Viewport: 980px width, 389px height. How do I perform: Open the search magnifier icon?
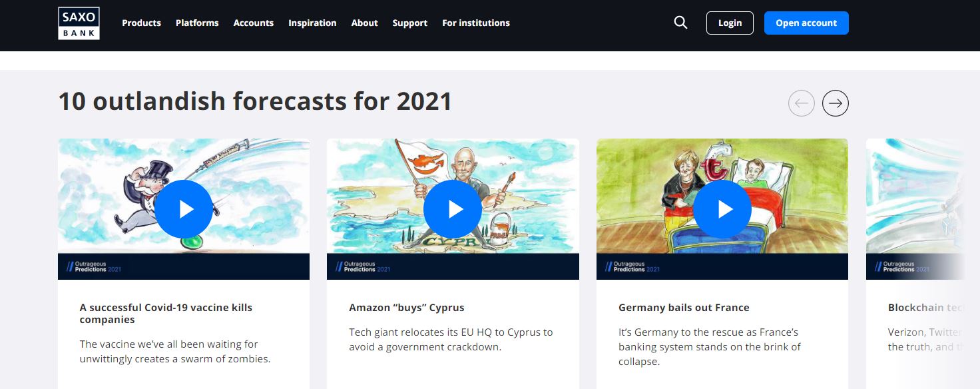(x=680, y=23)
